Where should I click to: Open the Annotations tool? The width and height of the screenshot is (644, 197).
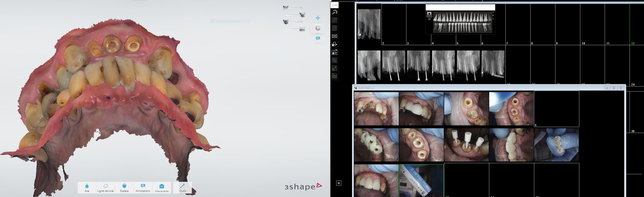click(143, 188)
